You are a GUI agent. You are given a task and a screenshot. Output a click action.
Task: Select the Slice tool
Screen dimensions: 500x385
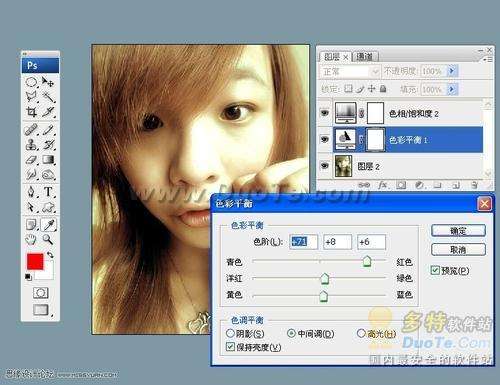(48, 112)
